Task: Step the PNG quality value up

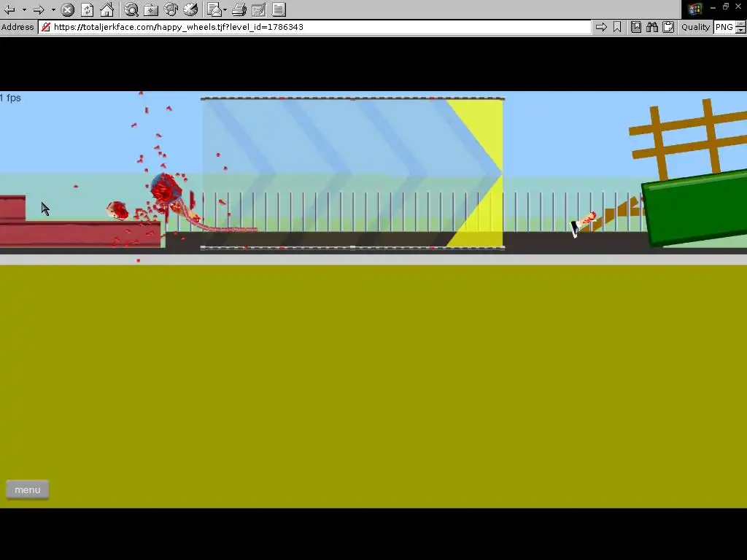Action: point(741,24)
